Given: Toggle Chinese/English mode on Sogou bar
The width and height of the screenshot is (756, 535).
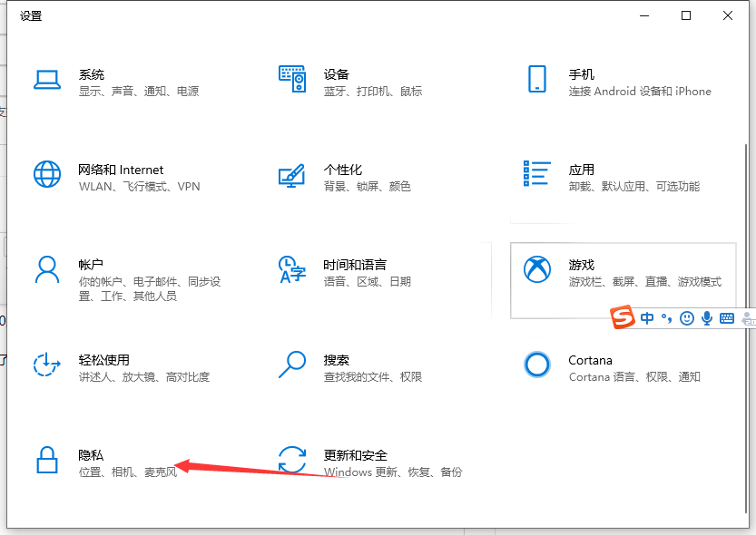Looking at the screenshot, I should pyautogui.click(x=646, y=318).
